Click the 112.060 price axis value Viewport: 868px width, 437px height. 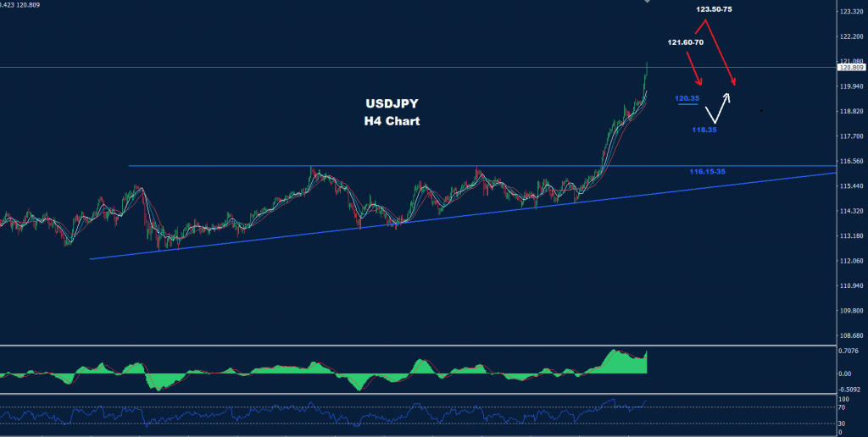[852, 261]
